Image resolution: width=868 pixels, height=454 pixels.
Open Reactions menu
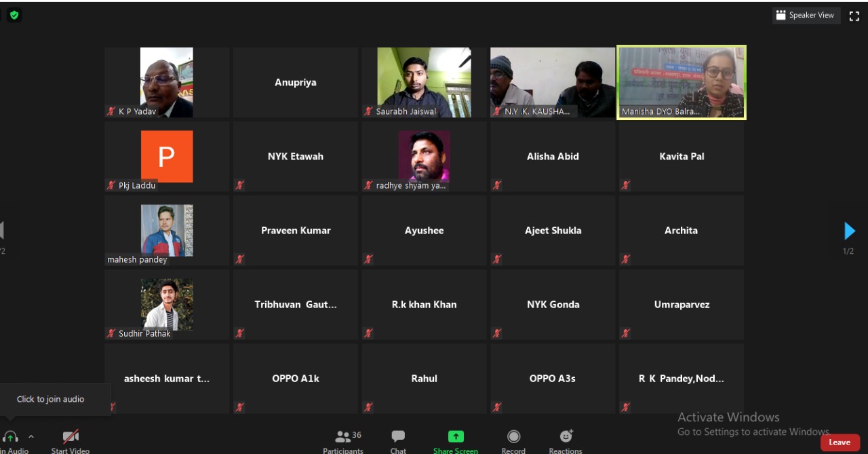tap(566, 441)
